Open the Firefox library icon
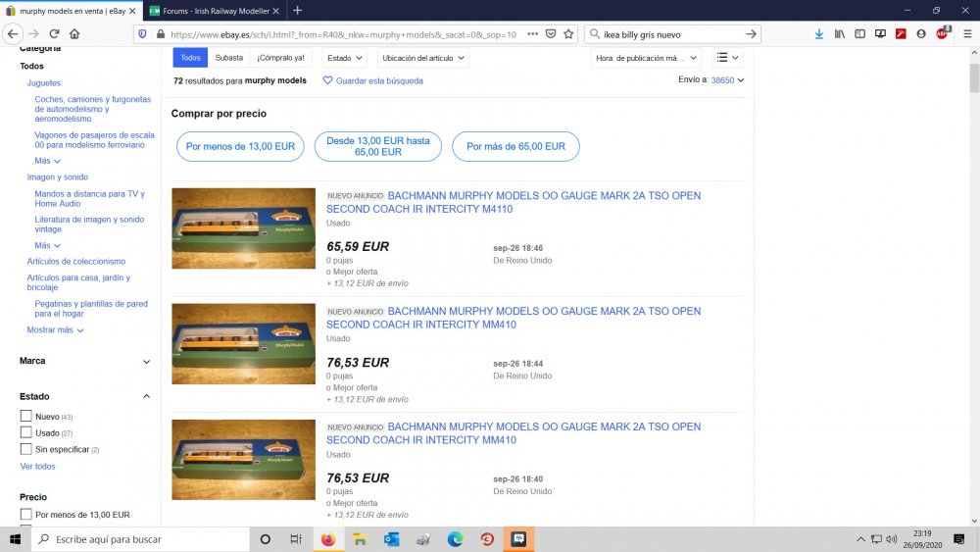Viewport: 980px width, 552px height. click(x=840, y=33)
